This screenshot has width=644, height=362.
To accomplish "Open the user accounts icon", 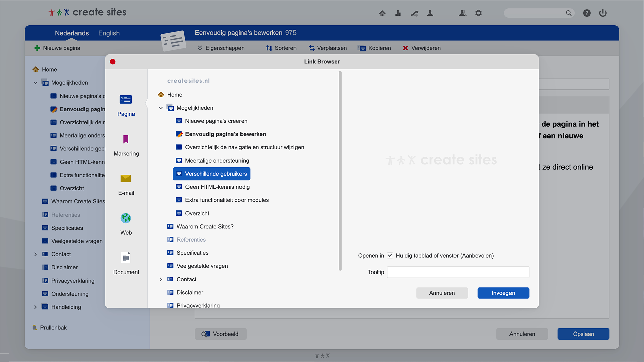I will (x=463, y=13).
